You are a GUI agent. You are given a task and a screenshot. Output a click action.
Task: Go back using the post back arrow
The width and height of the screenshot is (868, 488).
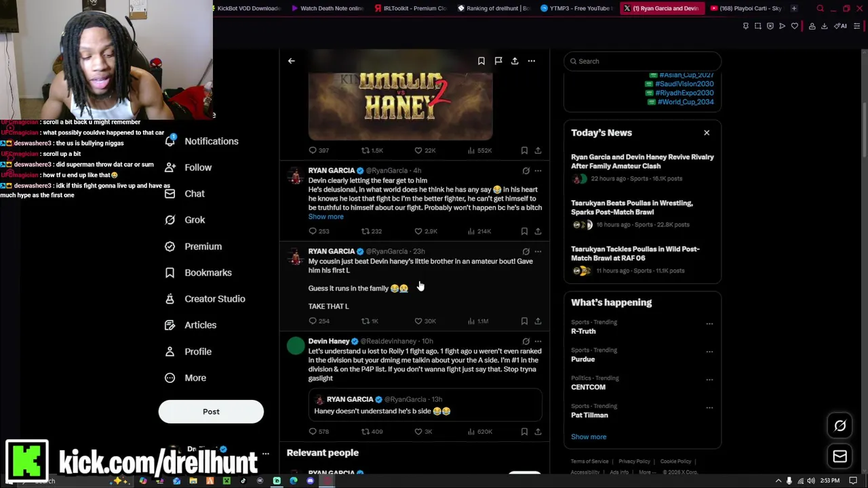click(x=292, y=61)
